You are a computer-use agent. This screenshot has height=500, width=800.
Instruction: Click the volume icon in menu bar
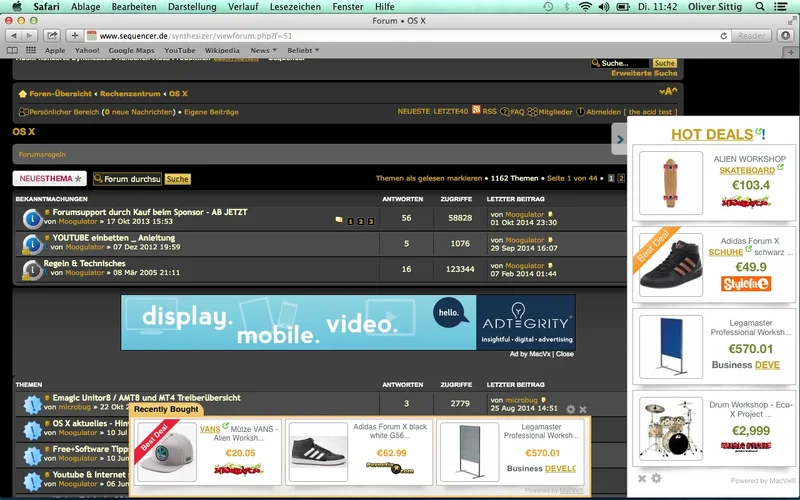(604, 7)
